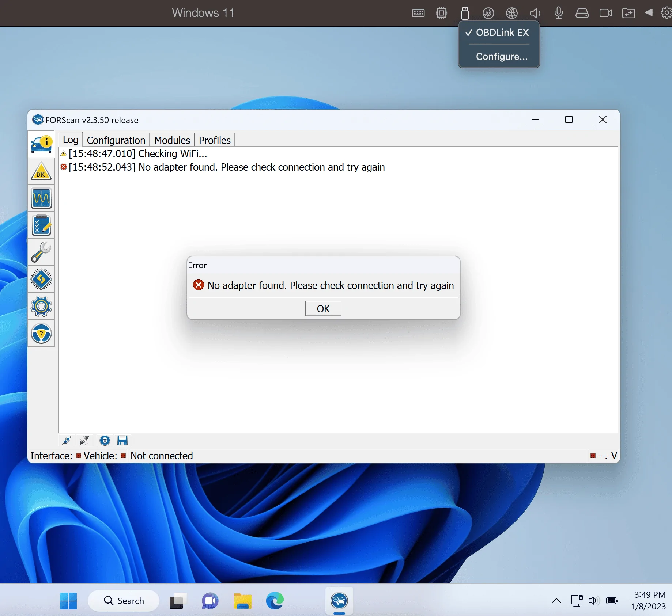Image resolution: width=672 pixels, height=616 pixels.
Task: Maximize the FORScan window
Action: [x=569, y=119]
